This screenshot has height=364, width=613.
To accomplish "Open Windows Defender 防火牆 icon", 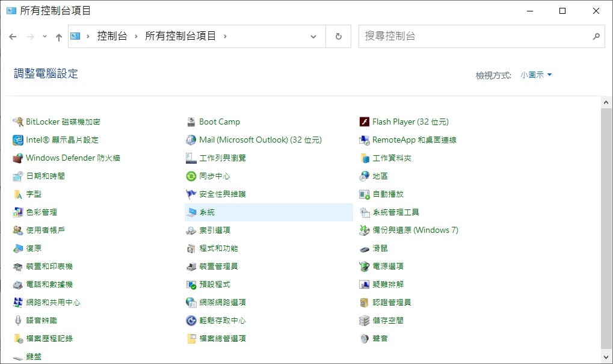I will (x=18, y=158).
